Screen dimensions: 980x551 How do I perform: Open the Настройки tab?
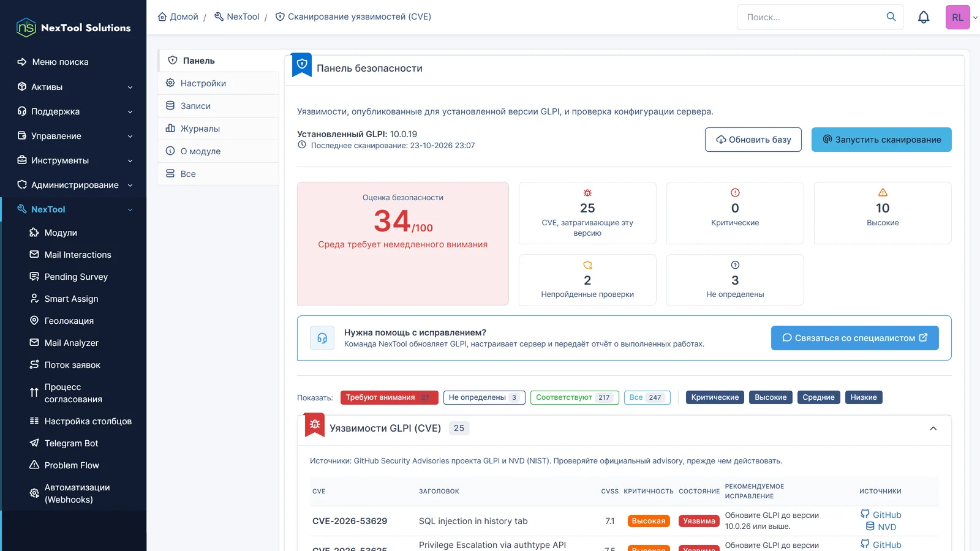(218, 83)
